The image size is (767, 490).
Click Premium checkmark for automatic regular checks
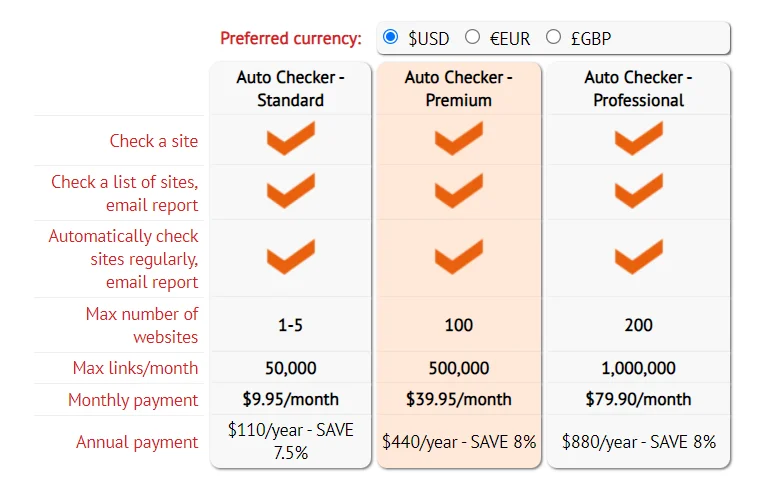pos(459,257)
